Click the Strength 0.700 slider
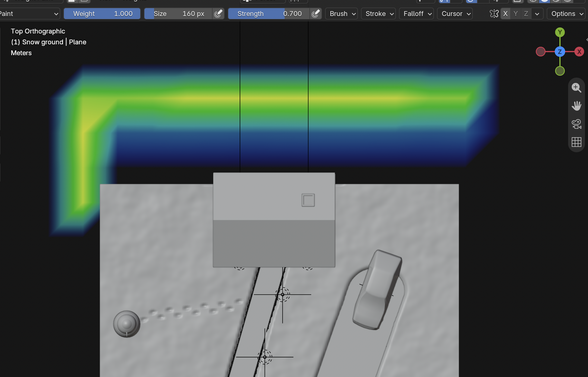The height and width of the screenshot is (377, 588). click(269, 14)
